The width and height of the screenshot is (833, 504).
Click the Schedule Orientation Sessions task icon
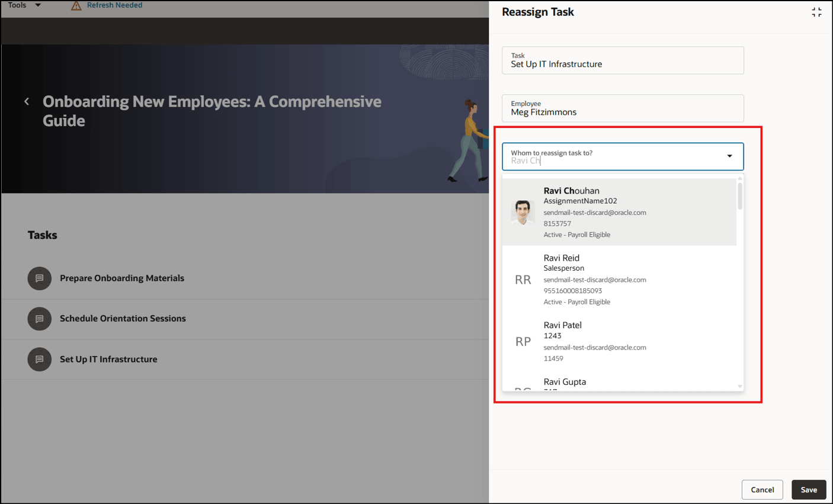click(39, 319)
